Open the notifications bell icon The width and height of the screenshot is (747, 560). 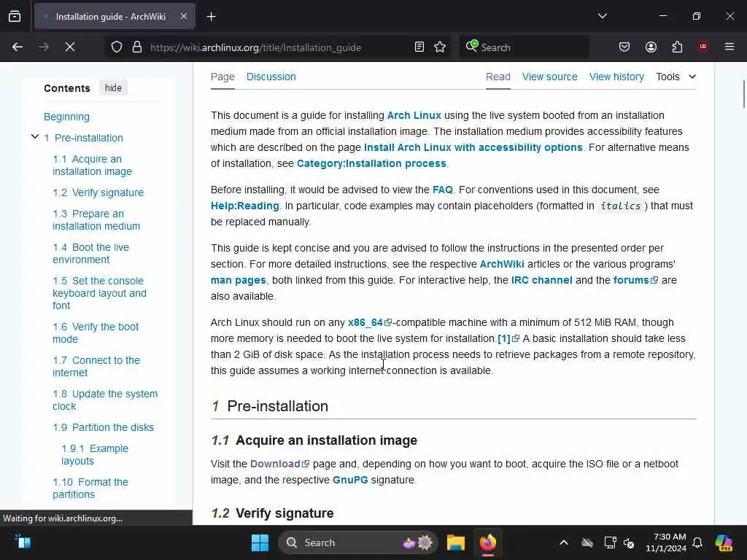(697, 542)
